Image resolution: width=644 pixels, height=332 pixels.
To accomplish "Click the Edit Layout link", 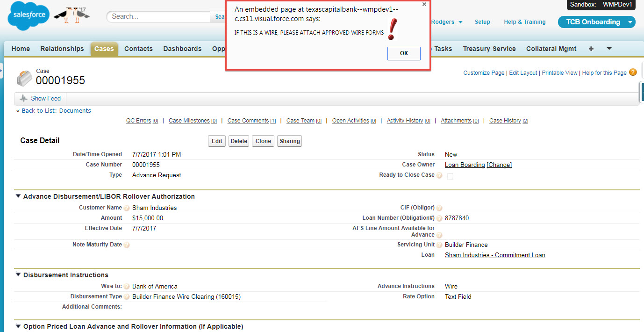I will (x=523, y=73).
